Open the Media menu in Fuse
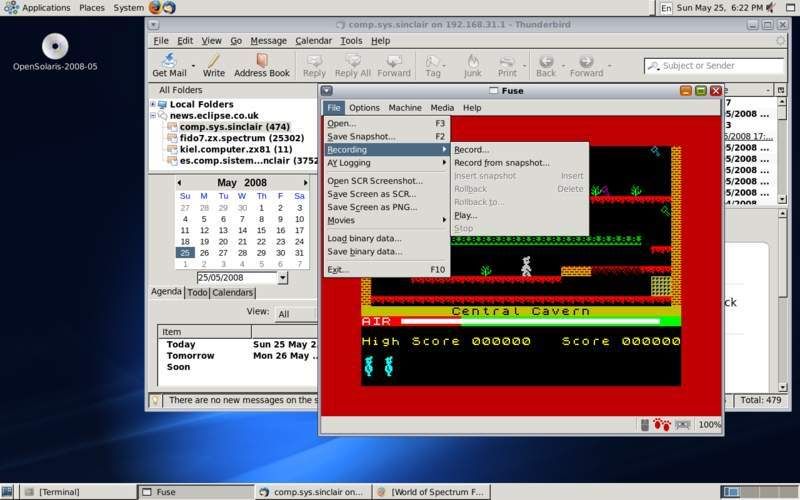The image size is (800, 500). (x=442, y=108)
